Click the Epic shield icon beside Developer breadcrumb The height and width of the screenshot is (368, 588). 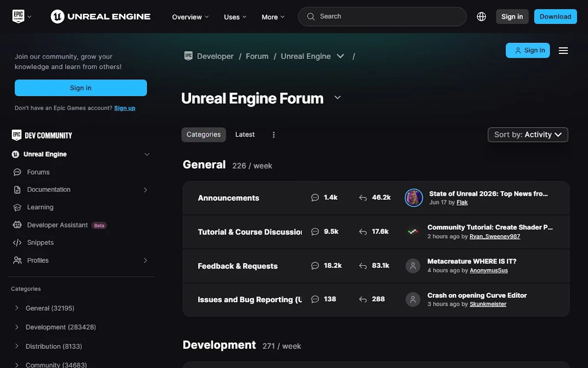(x=188, y=56)
